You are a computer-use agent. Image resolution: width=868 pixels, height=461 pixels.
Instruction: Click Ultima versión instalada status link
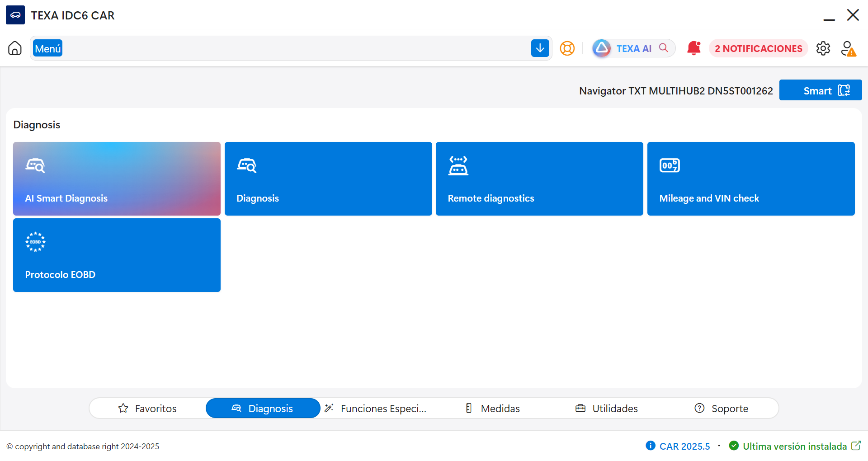[795, 446]
